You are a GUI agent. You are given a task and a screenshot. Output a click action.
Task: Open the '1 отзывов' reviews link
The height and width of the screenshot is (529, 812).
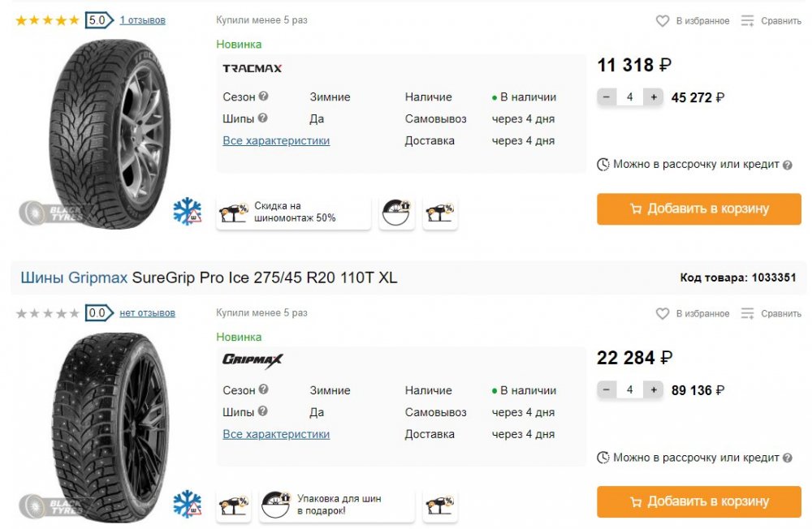click(142, 20)
